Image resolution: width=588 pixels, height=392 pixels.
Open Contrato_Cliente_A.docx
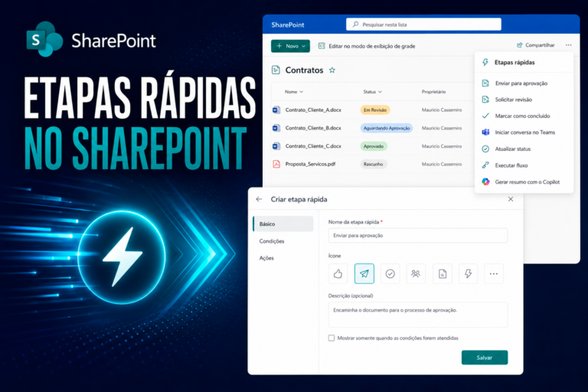point(313,110)
